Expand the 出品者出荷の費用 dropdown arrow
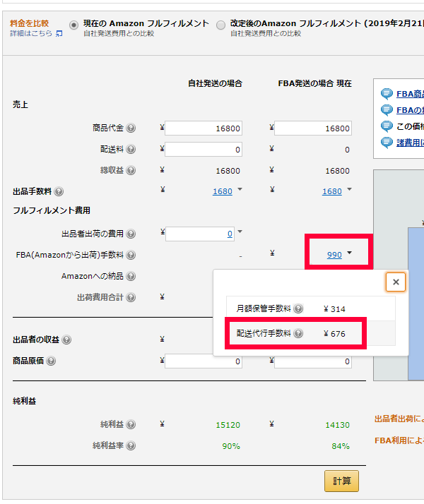 [240, 232]
